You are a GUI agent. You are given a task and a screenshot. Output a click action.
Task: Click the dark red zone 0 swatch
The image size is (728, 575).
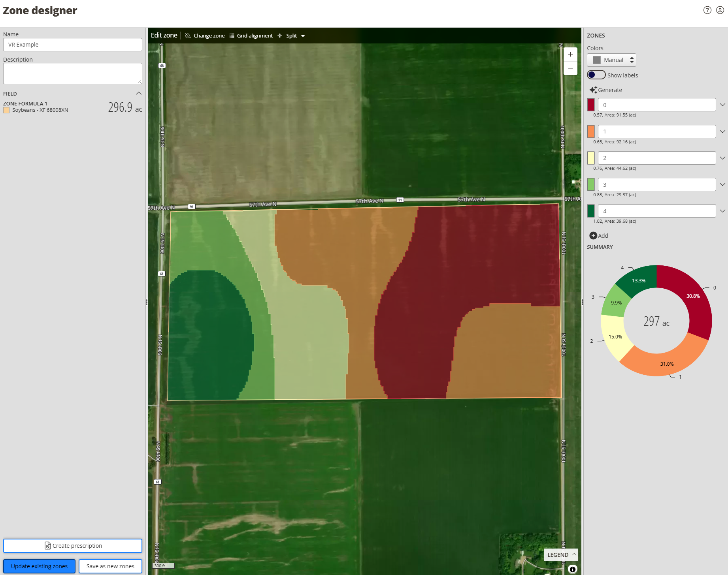591,105
